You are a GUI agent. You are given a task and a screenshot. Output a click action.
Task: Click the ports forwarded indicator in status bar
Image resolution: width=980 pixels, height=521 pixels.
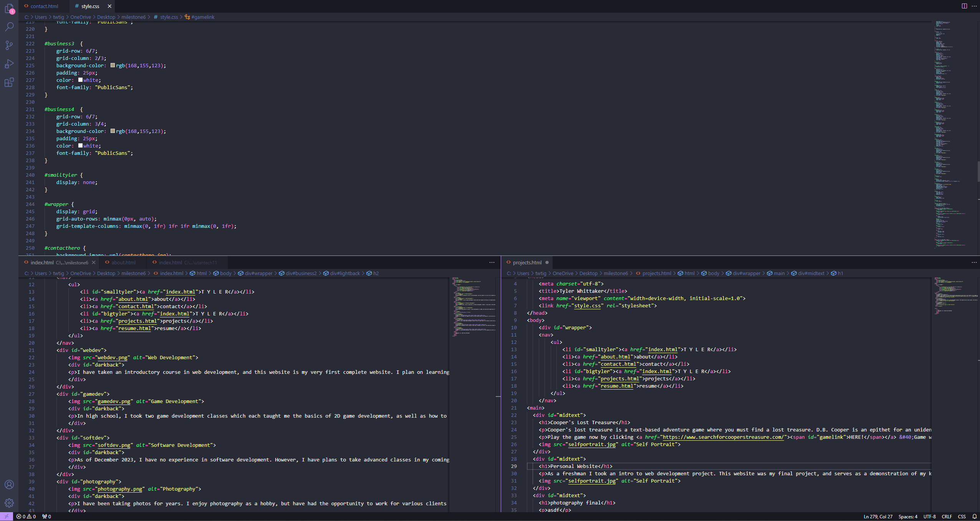point(46,516)
